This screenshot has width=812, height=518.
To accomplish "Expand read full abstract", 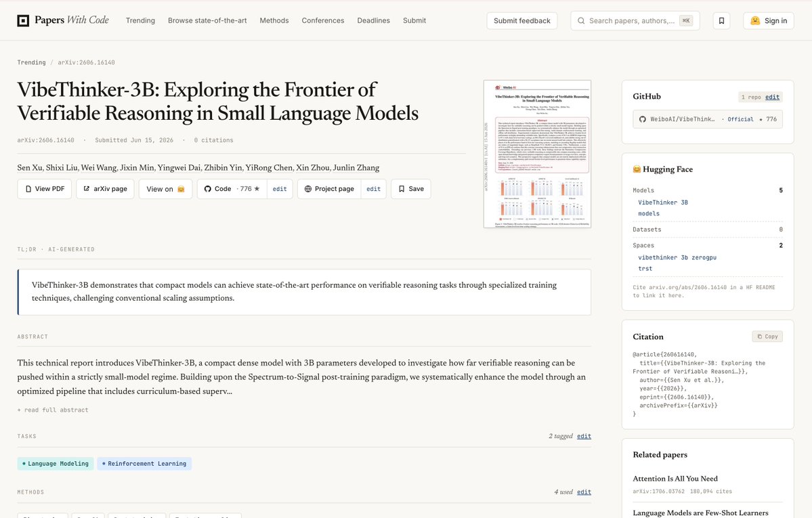I will (53, 410).
